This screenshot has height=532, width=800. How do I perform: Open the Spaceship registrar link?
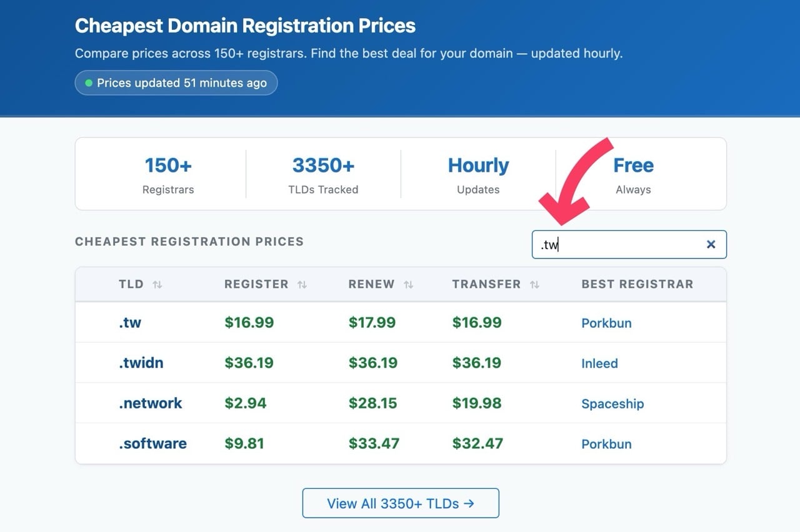[612, 404]
